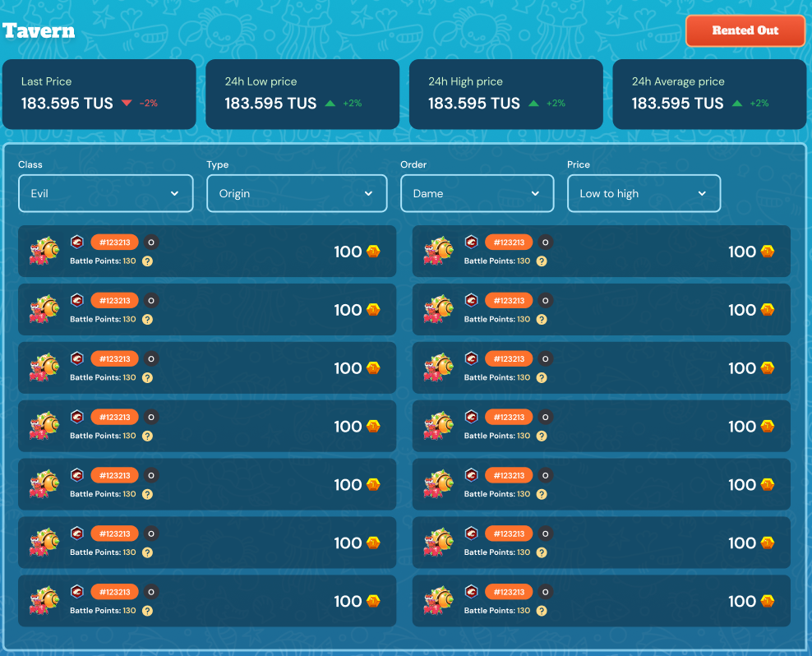Click Battle Points help icon in last left listing
812x656 pixels.
148,611
